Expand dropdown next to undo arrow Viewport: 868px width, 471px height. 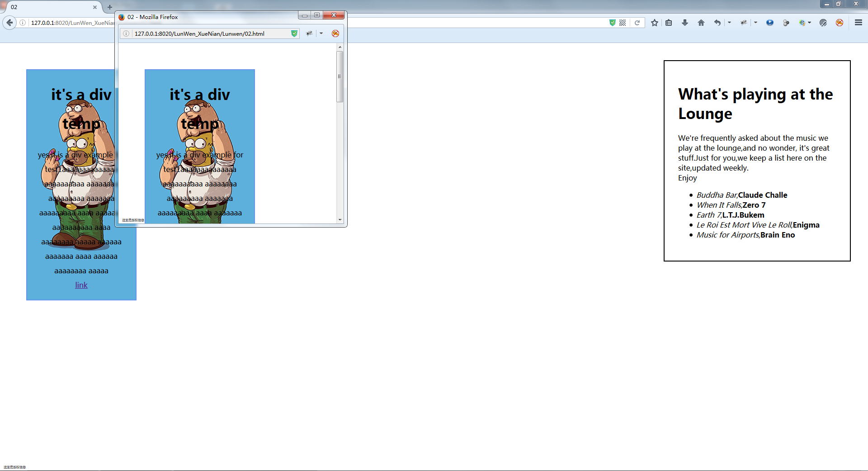(x=729, y=23)
